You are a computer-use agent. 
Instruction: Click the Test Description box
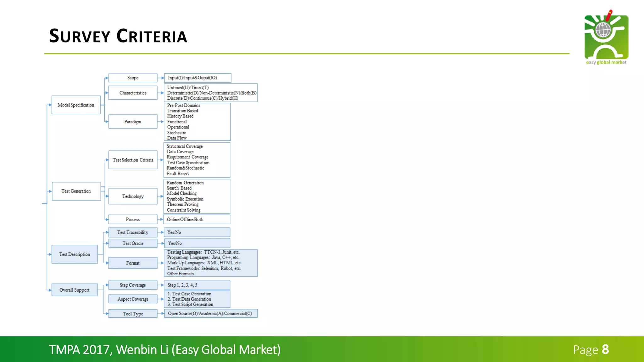(x=75, y=254)
